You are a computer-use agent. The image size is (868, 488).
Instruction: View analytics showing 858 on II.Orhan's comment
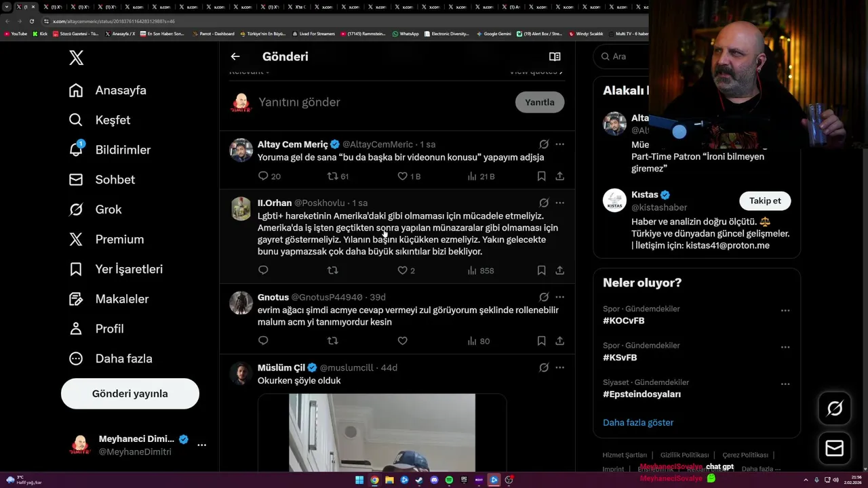[x=481, y=270]
